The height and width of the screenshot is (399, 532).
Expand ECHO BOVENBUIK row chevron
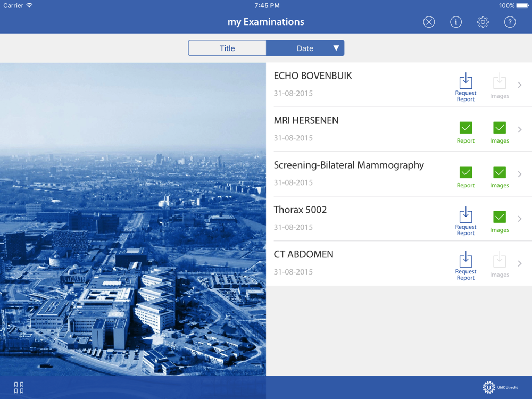520,85
